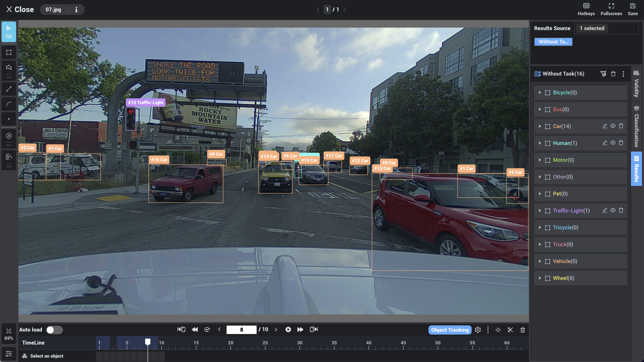This screenshot has width=644, height=362.
Task: Hide the Traffic-Light class annotations
Action: pyautogui.click(x=613, y=210)
